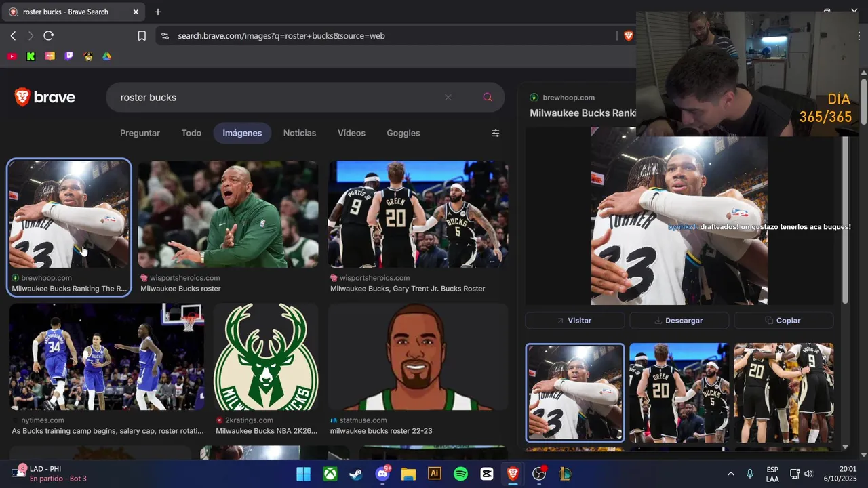This screenshot has height=488, width=868.
Task: Open a new browser tab
Action: click(x=158, y=12)
